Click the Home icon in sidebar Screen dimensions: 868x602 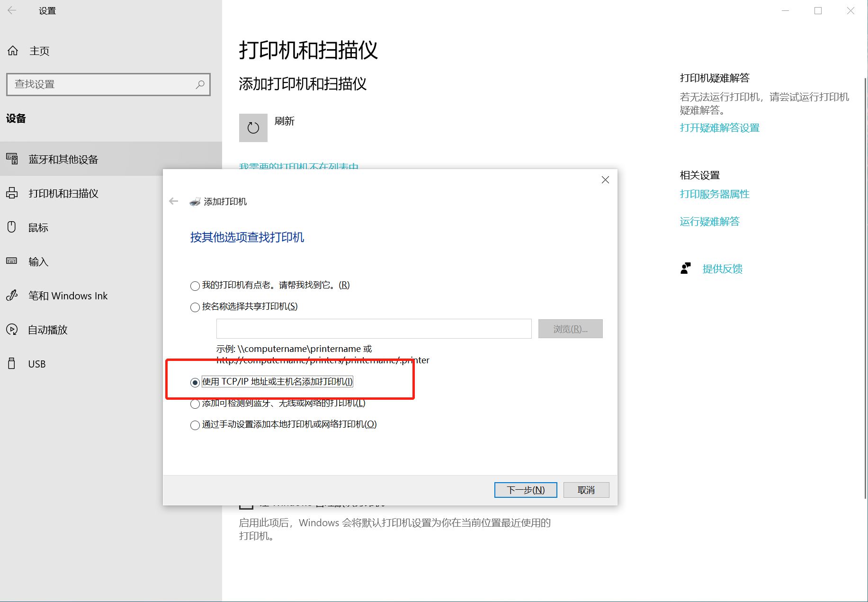(13, 51)
